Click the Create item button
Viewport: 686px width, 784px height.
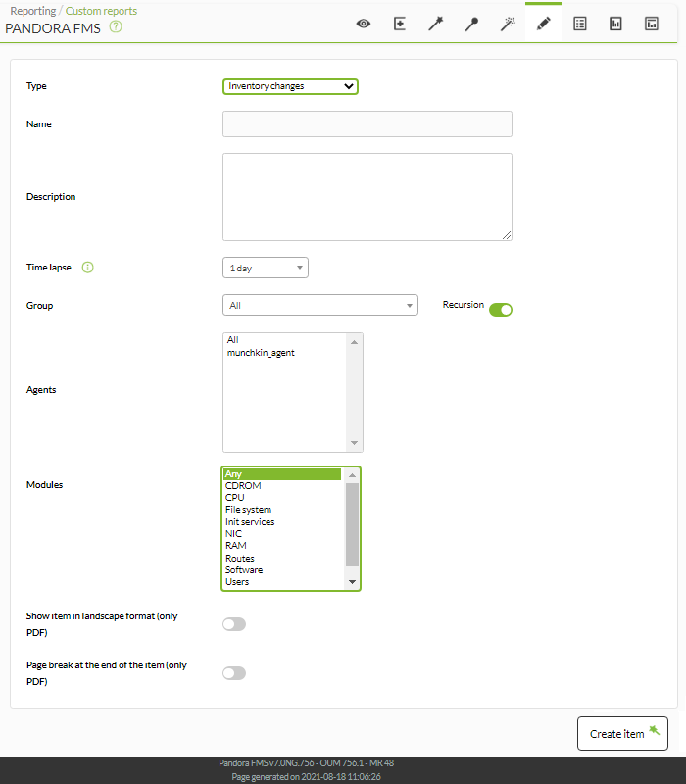click(622, 733)
